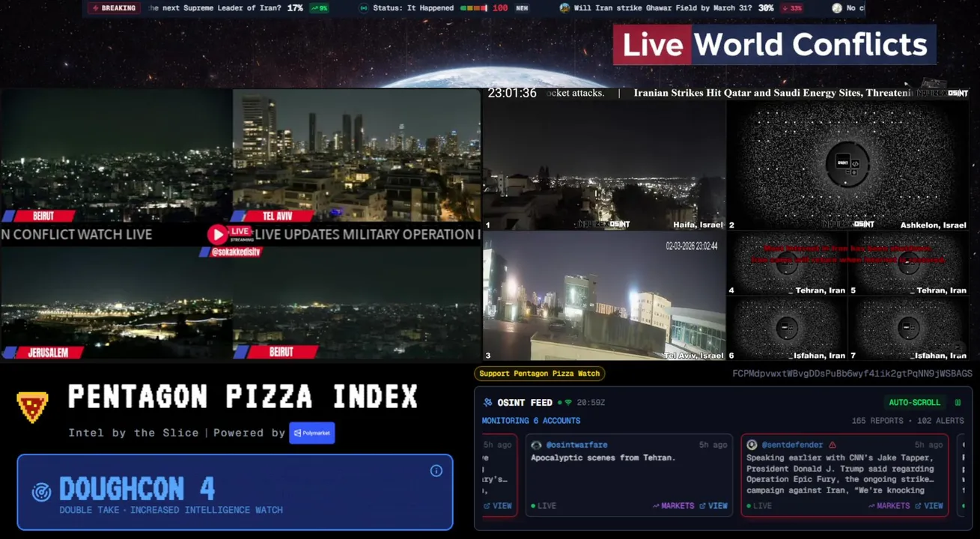The height and width of the screenshot is (539, 980).
Task: Pause the feed with the green pause icon
Action: (x=958, y=403)
